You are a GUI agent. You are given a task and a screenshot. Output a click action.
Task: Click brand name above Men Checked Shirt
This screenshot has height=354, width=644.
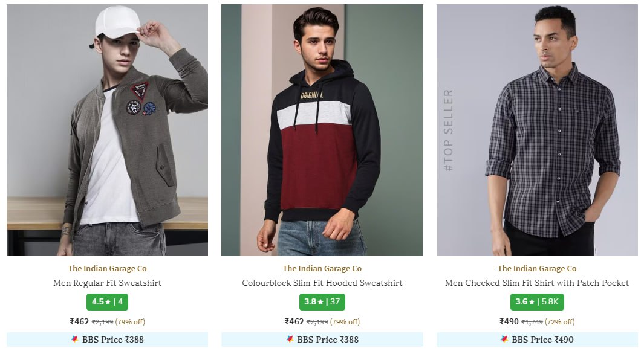(x=536, y=268)
